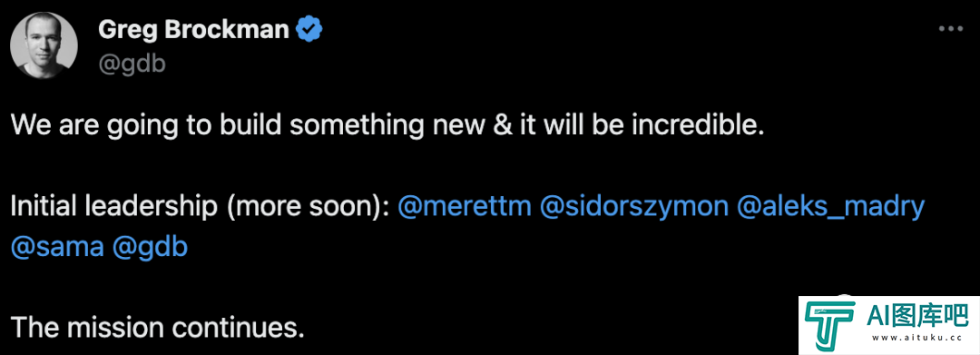Open the @merettm mention link
Image resolution: width=980 pixels, height=355 pixels.
[465, 207]
